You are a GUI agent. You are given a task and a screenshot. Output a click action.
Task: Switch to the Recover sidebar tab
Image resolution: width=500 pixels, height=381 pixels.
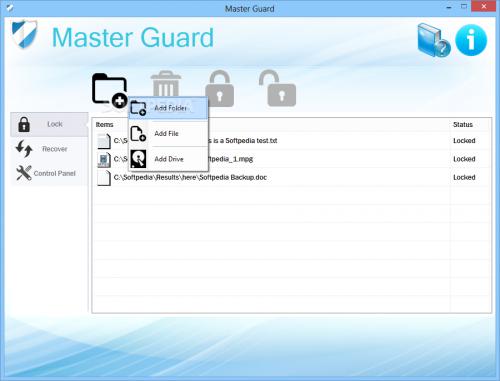[x=49, y=149]
